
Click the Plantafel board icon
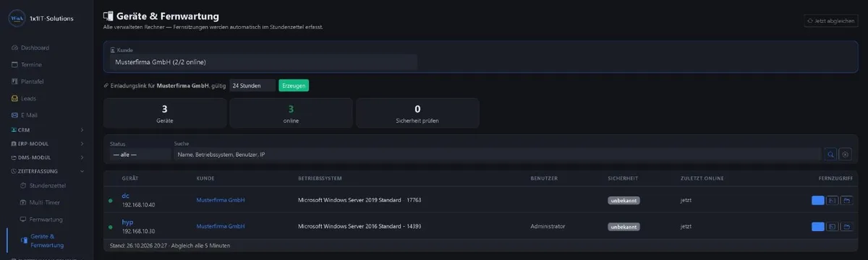click(14, 82)
